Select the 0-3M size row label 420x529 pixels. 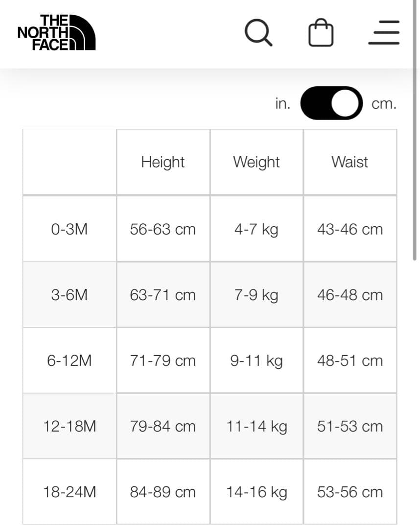click(70, 229)
